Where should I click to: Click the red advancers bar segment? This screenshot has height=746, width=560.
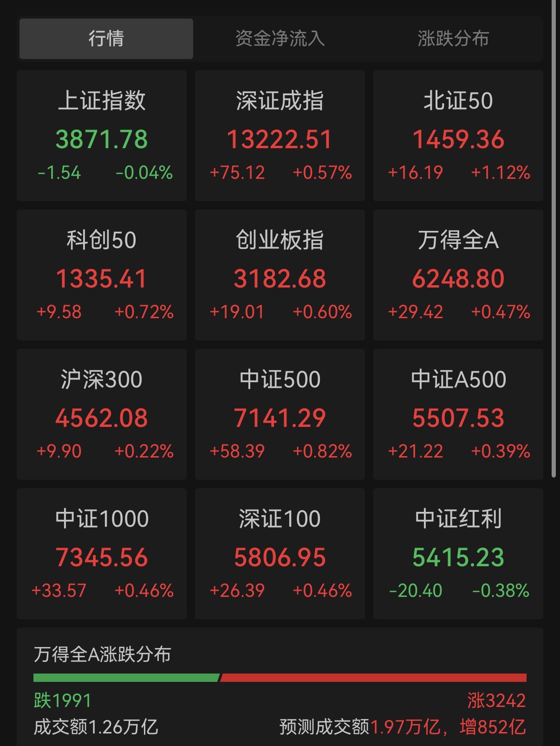pos(374,678)
